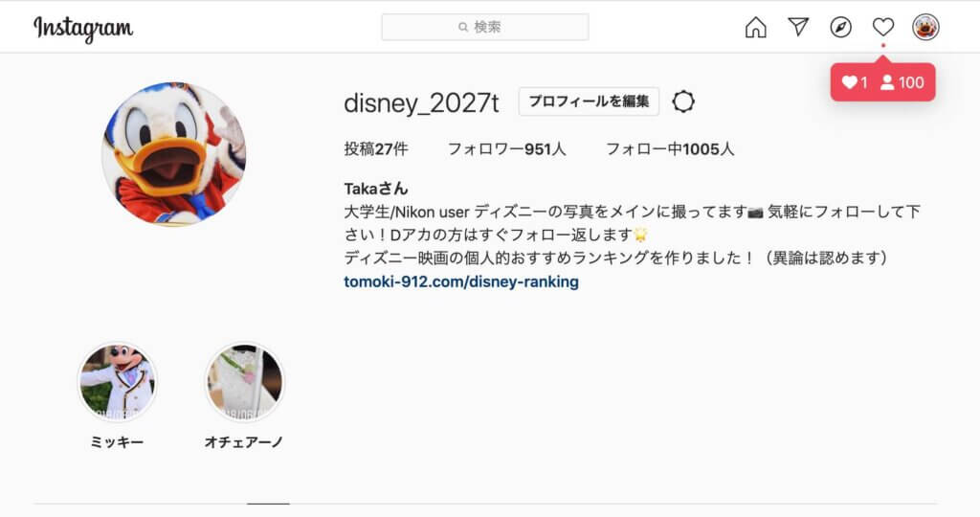980x517 pixels.
Task: Click new followers count in notification bubble
Action: point(902,82)
